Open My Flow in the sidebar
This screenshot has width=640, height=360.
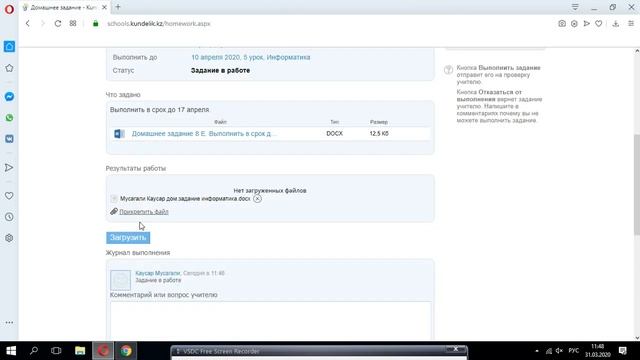[9, 167]
